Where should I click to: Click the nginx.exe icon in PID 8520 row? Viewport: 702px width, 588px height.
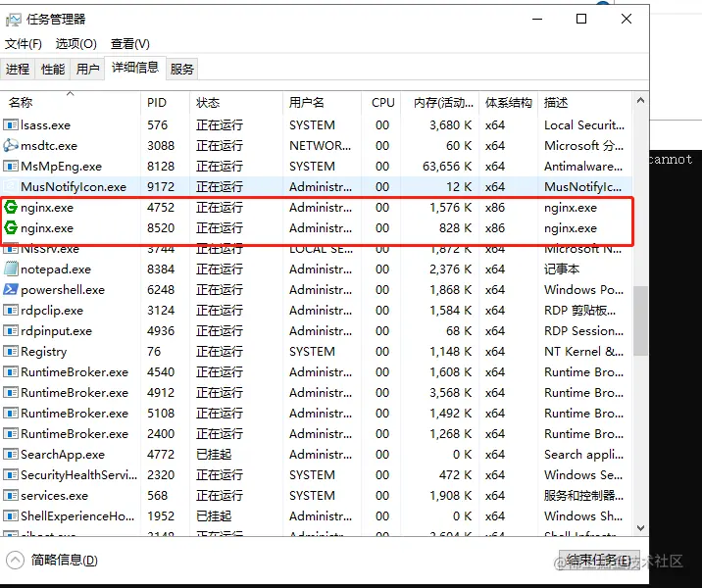pyautogui.click(x=11, y=227)
